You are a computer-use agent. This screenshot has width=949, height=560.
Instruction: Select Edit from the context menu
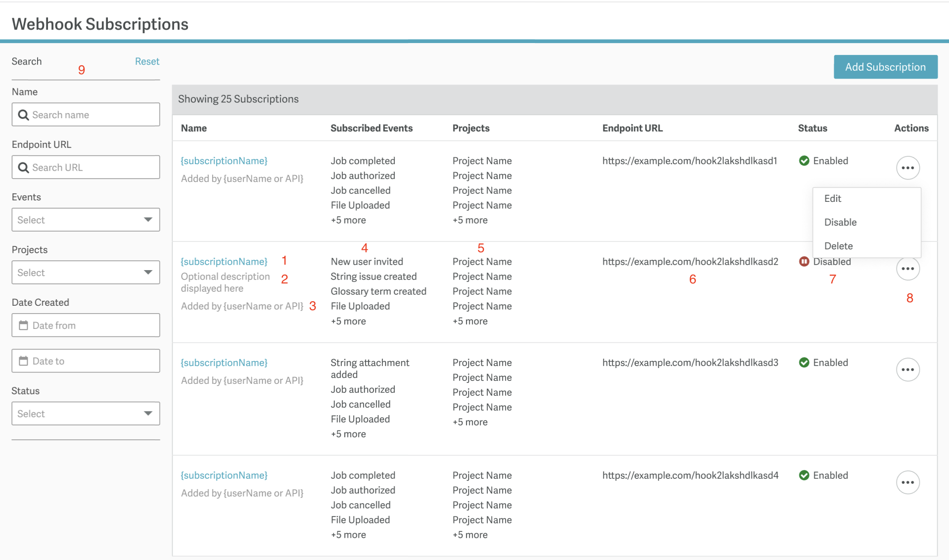833,198
